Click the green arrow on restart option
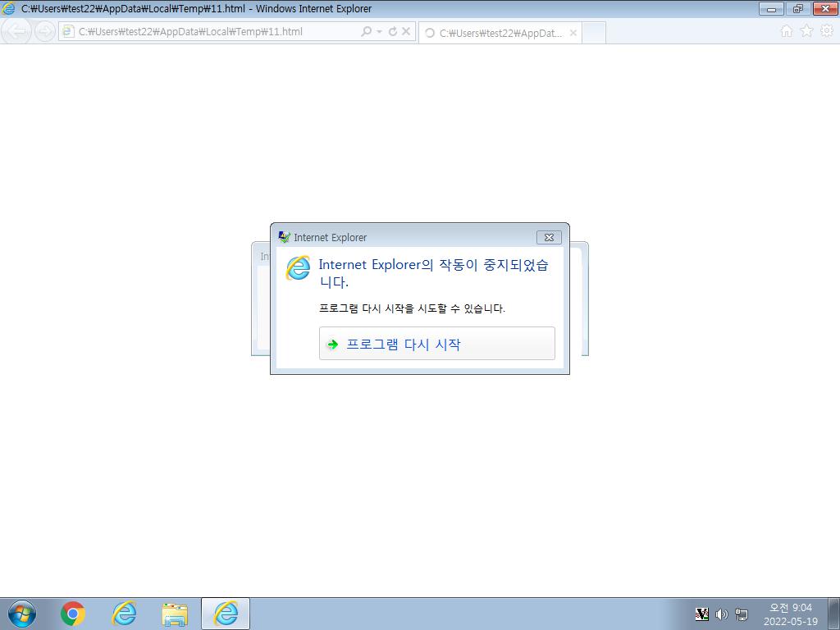This screenshot has height=630, width=840. tap(333, 344)
